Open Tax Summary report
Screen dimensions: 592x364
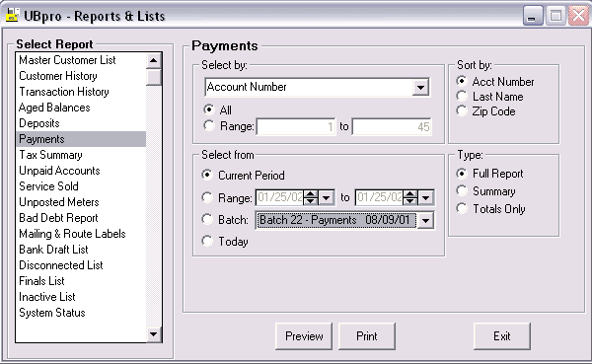point(81,155)
